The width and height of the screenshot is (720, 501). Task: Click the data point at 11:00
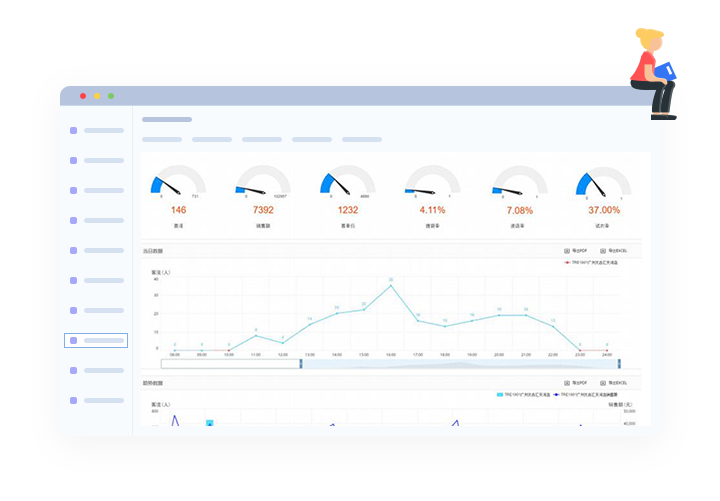(x=256, y=336)
